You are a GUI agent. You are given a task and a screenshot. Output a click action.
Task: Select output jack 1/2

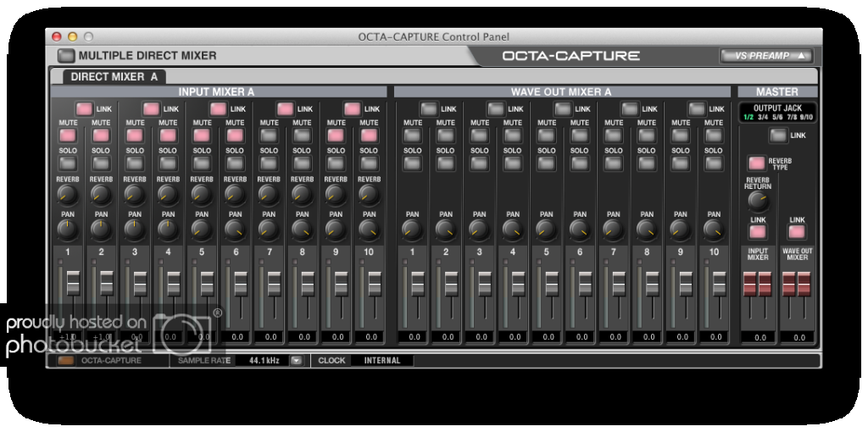(748, 117)
